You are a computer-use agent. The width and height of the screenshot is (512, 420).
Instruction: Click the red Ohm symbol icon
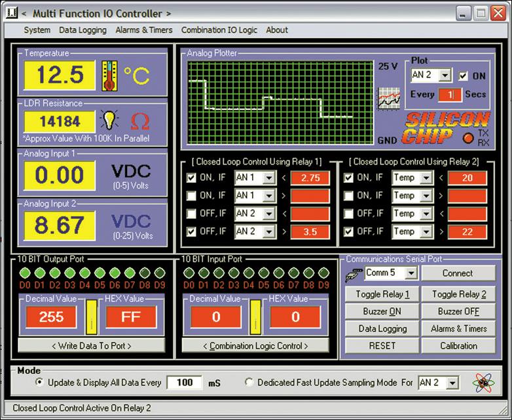[140, 121]
